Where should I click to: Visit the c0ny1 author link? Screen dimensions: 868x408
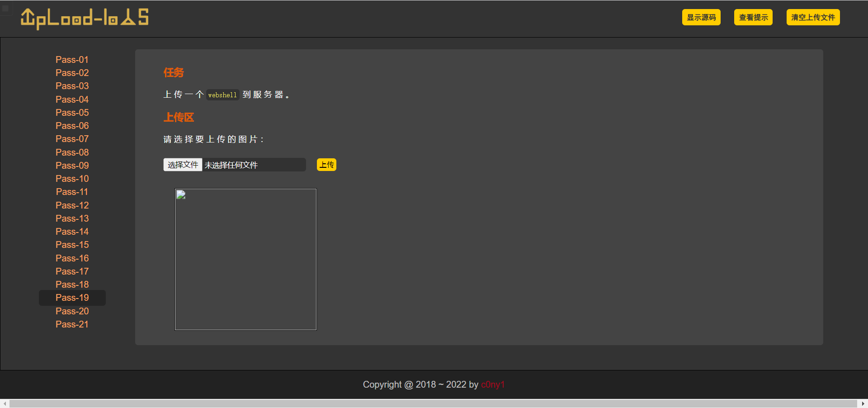coord(493,384)
